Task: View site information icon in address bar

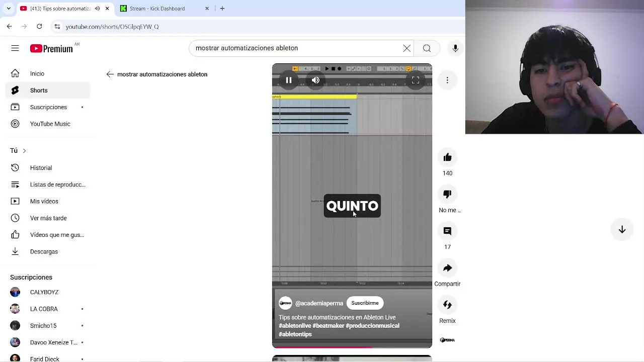Action: tap(57, 26)
